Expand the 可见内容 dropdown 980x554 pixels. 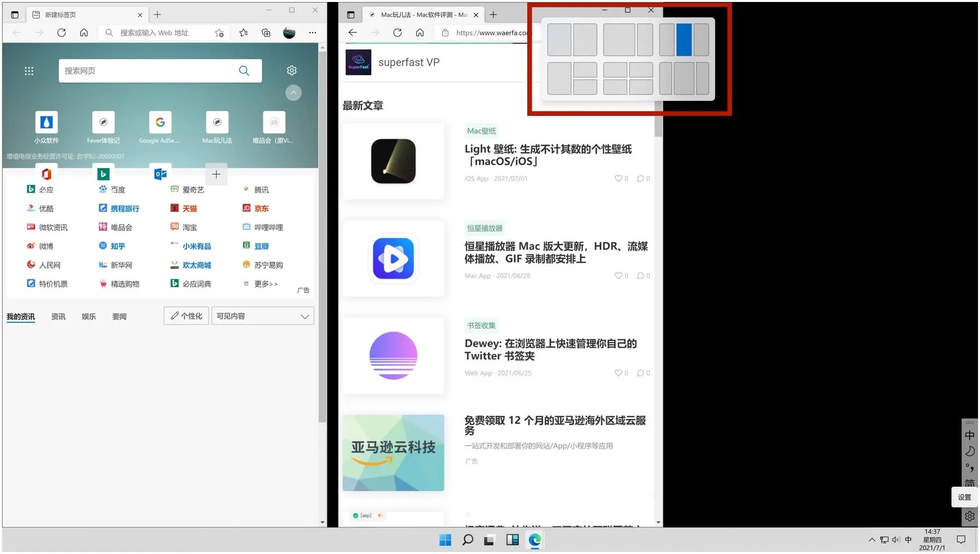point(262,316)
